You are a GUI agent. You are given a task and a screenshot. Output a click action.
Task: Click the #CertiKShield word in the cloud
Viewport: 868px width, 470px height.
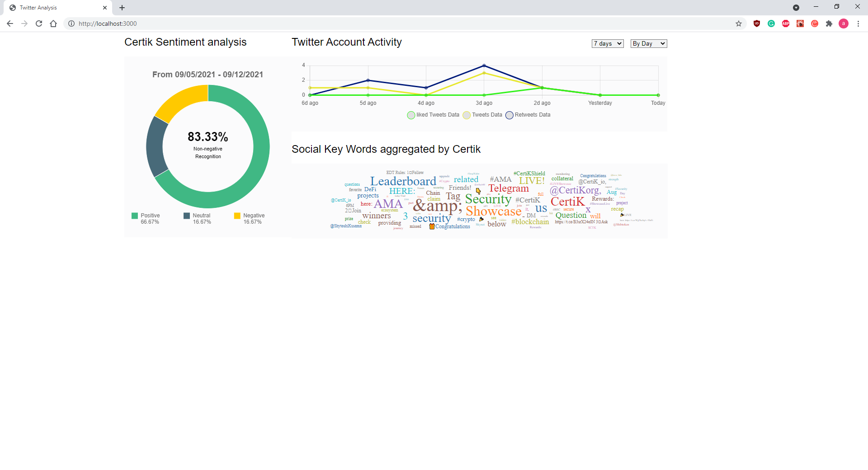(529, 174)
